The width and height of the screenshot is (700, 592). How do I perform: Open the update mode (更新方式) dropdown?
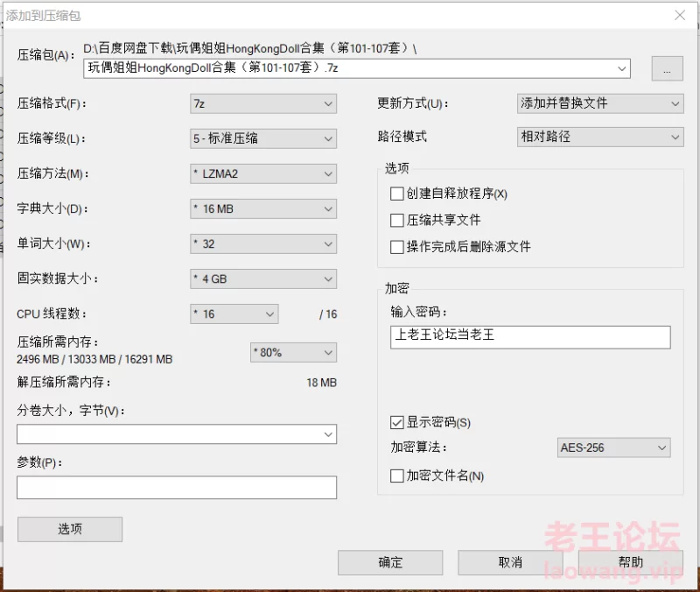point(599,103)
